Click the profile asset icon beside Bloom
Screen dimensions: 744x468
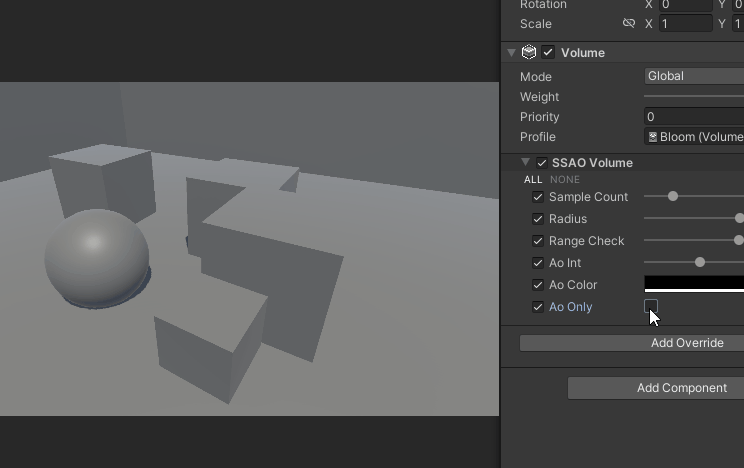click(x=653, y=137)
